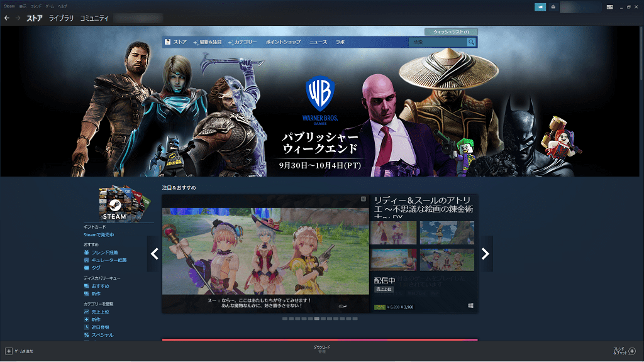Open friends & chat plus icon
The width and height of the screenshot is (644, 362).
632,351
